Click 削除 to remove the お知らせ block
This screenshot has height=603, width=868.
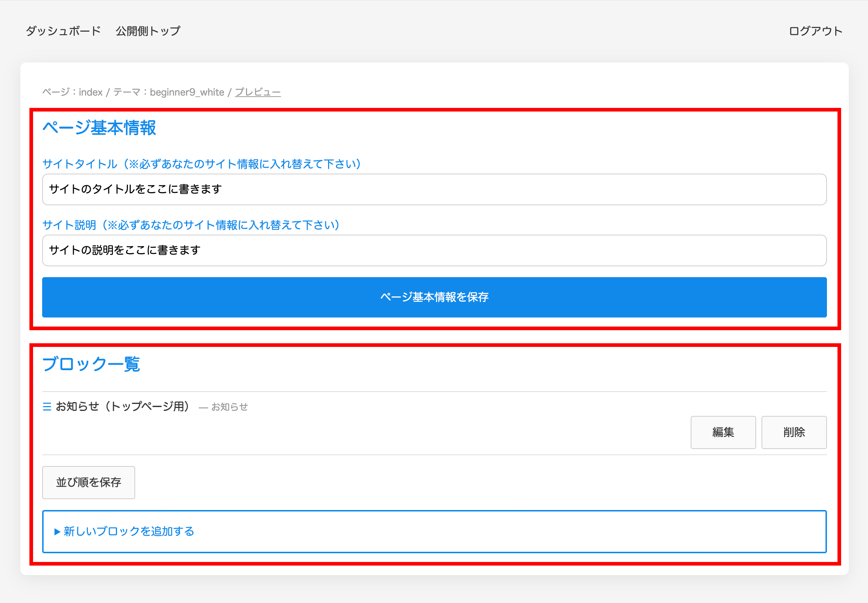794,432
